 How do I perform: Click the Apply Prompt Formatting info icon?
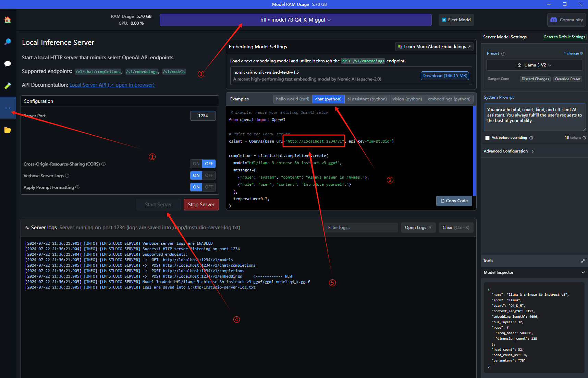[77, 187]
